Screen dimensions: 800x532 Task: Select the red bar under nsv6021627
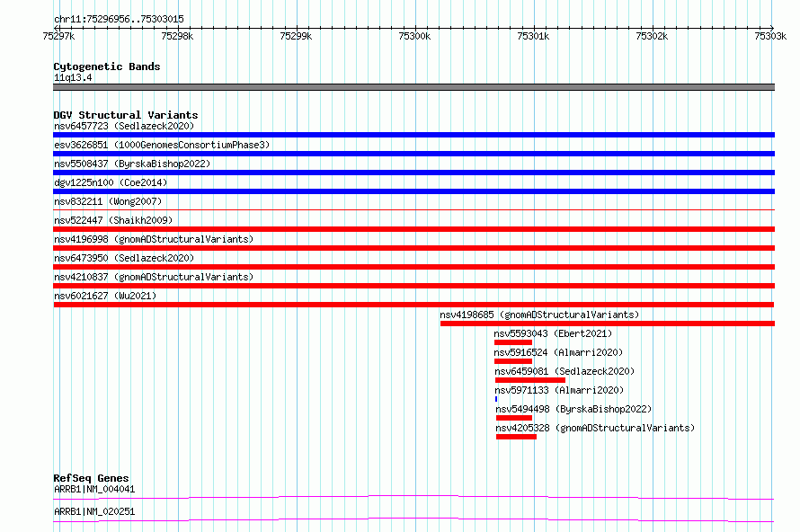pos(413,305)
